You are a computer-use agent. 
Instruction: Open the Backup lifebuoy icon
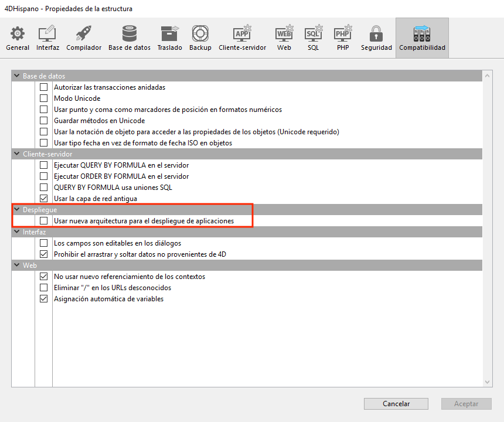[x=200, y=33]
